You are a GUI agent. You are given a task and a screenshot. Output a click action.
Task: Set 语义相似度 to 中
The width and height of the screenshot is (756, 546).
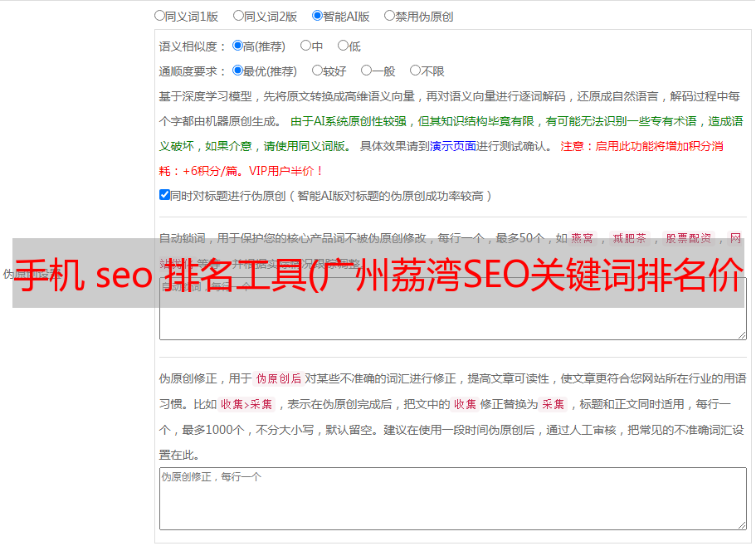[305, 46]
